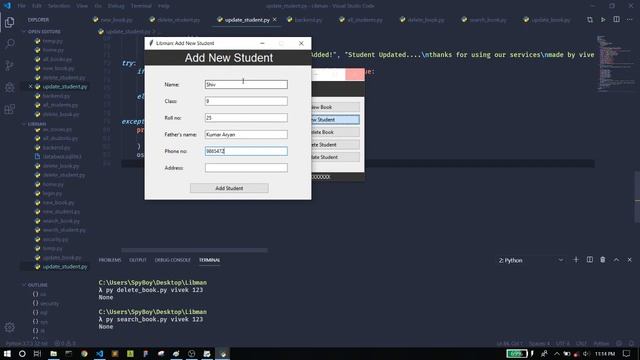Click the 'date Student' button in background Libman window
This screenshot has height=360, width=640.
336,157
